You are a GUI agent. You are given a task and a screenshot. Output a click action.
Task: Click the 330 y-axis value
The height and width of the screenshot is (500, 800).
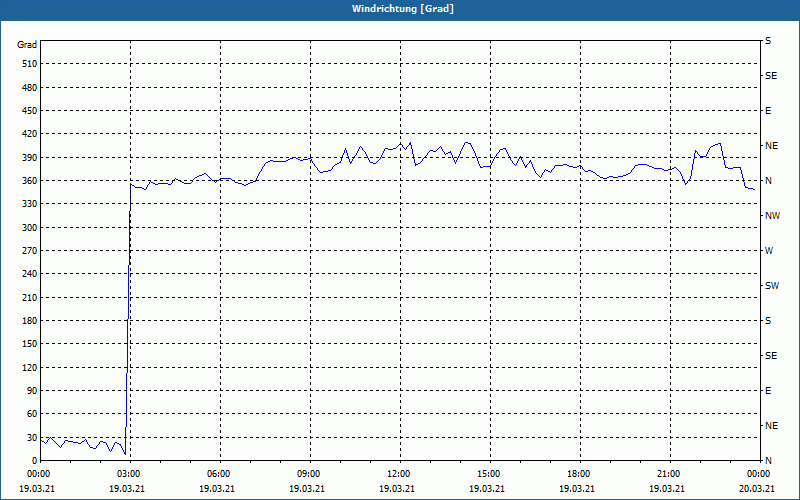[29, 204]
